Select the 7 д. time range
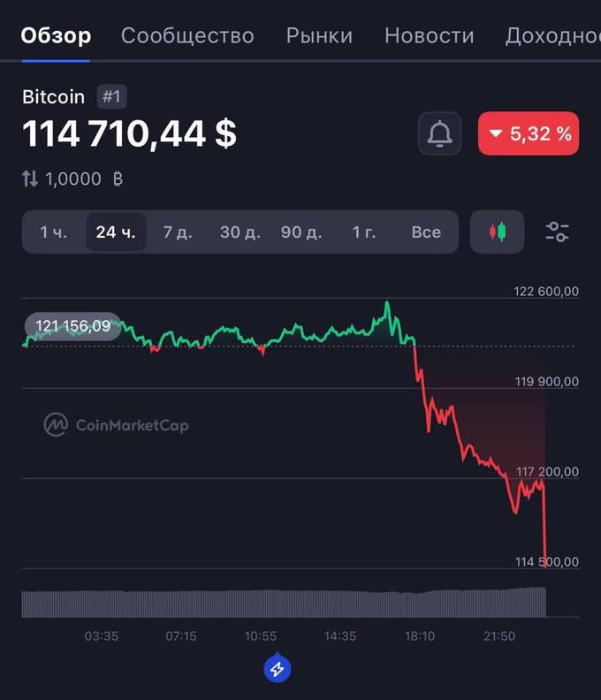This screenshot has height=700, width=601. (x=177, y=232)
